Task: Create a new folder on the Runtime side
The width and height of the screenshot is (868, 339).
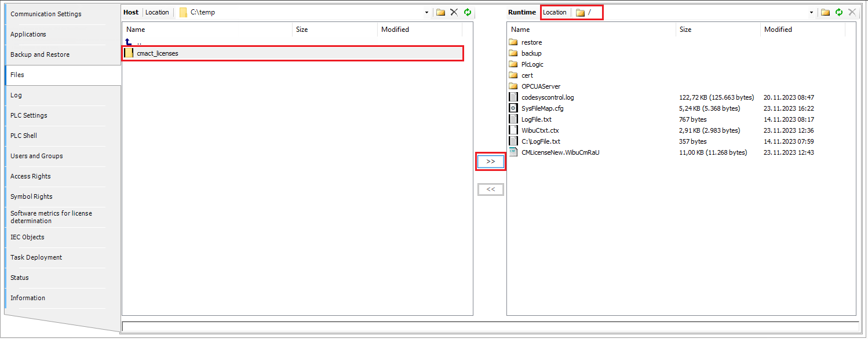Action: [x=825, y=12]
